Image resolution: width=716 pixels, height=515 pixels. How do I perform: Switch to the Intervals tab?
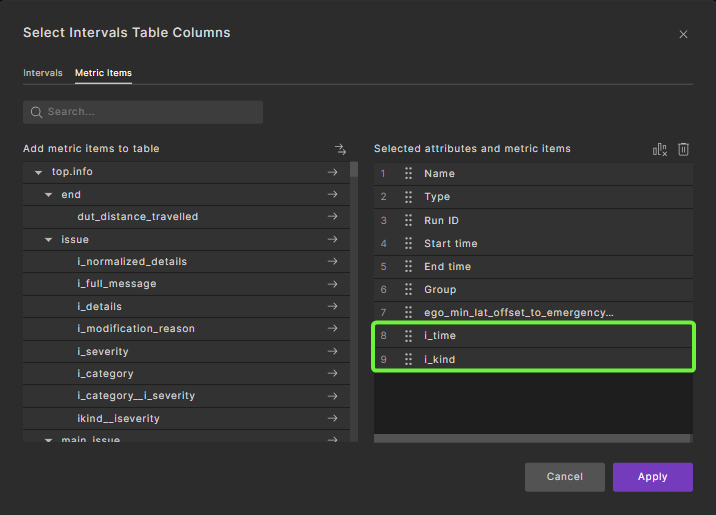click(x=43, y=73)
